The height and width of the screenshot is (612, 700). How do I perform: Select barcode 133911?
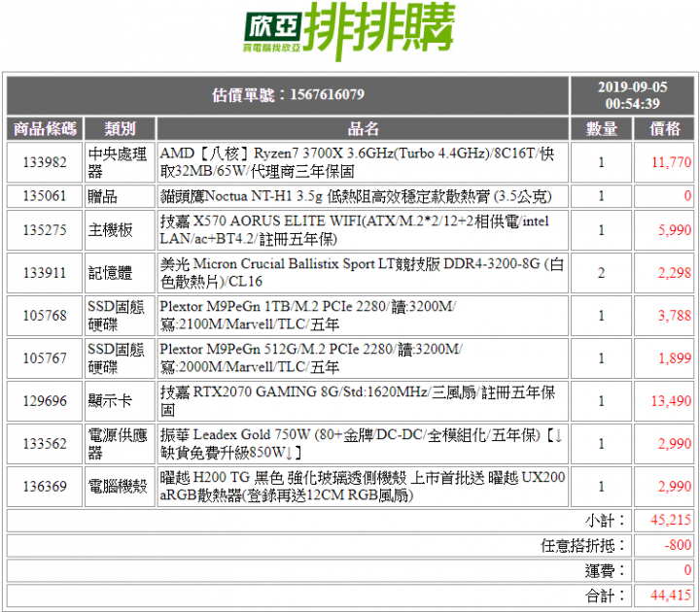point(45,273)
